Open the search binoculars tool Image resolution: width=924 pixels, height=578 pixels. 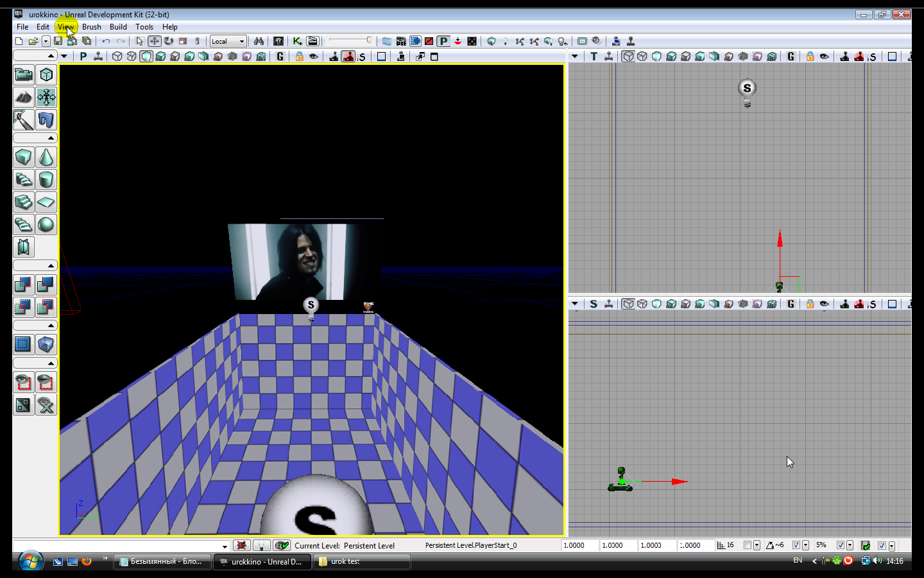click(259, 41)
